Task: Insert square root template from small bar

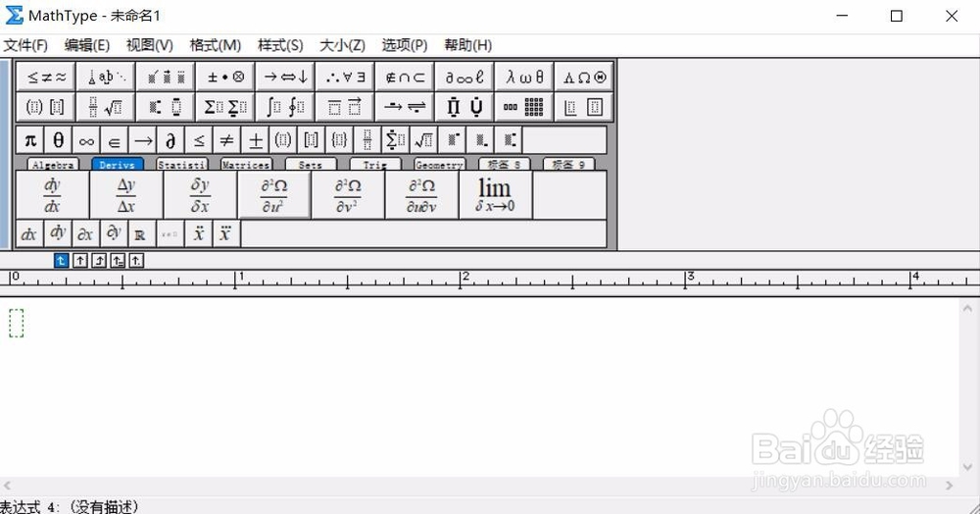Action: point(423,140)
